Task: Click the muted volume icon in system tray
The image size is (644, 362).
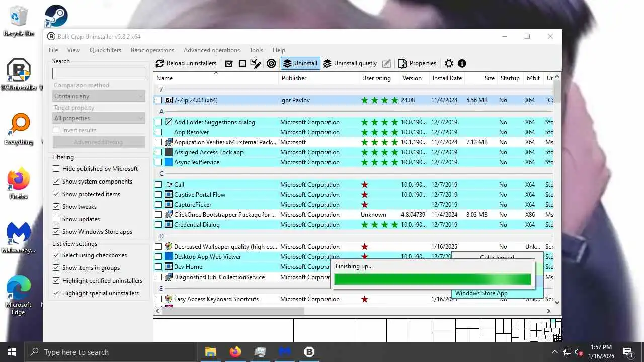Action: (x=579, y=352)
